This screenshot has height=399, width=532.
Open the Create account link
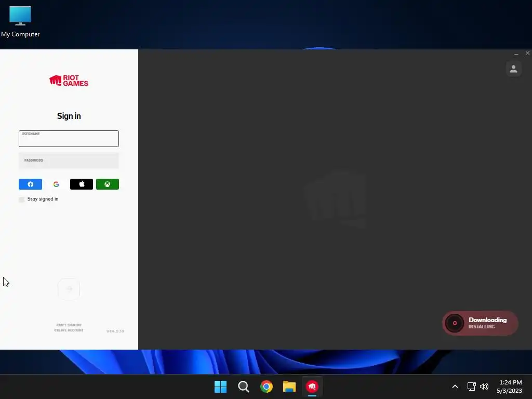tap(69, 330)
